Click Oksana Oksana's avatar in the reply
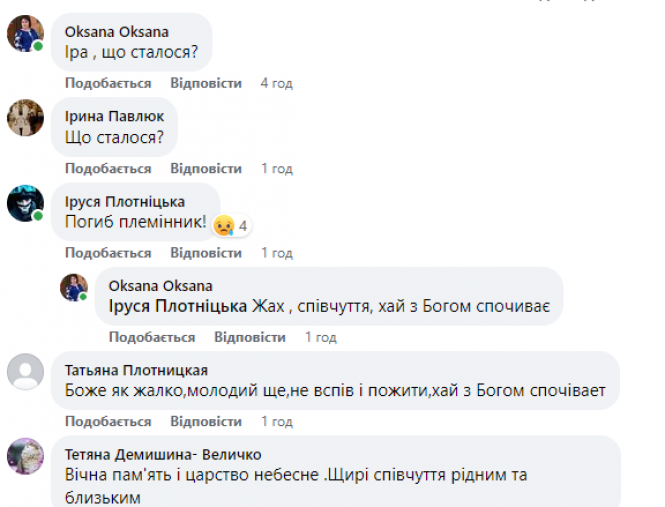 point(74,288)
